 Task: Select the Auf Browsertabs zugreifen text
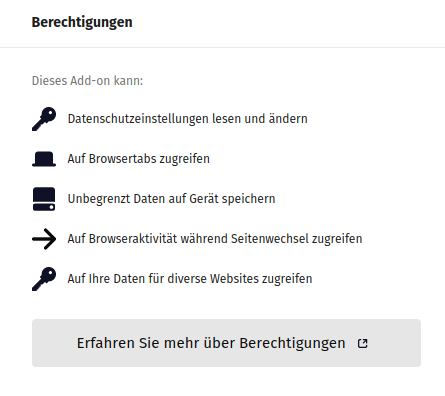[139, 159]
